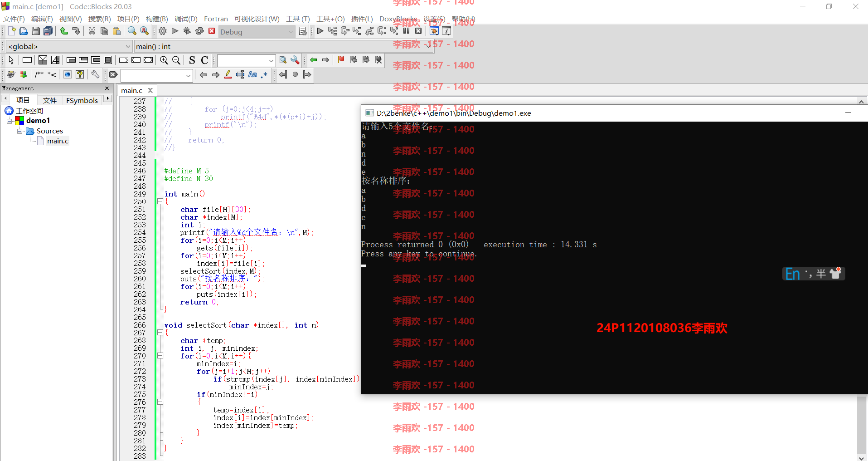Open the Fortran menu
This screenshot has height=461, width=868.
coord(216,19)
